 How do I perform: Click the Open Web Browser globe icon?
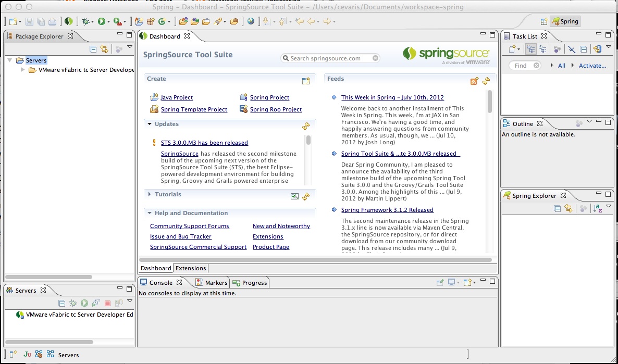click(251, 21)
